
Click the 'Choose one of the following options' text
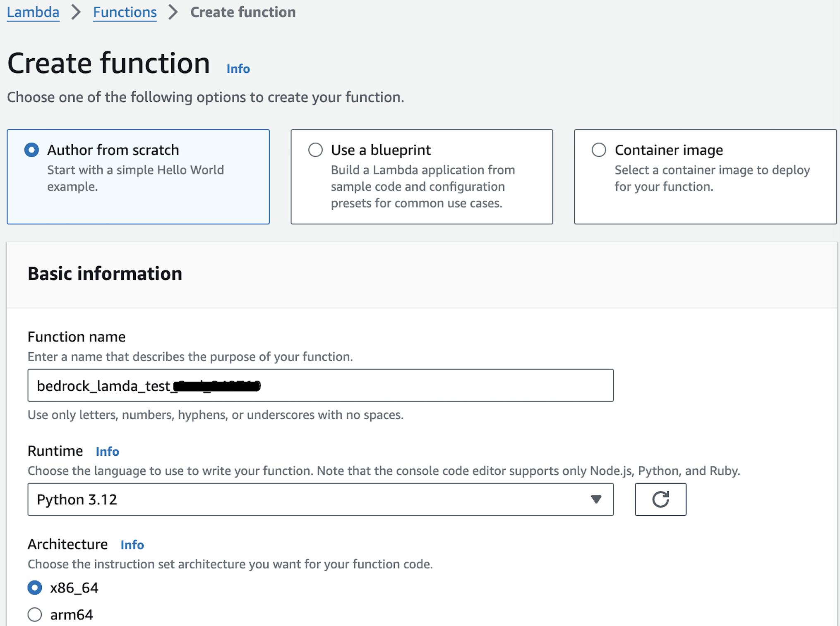point(206,97)
